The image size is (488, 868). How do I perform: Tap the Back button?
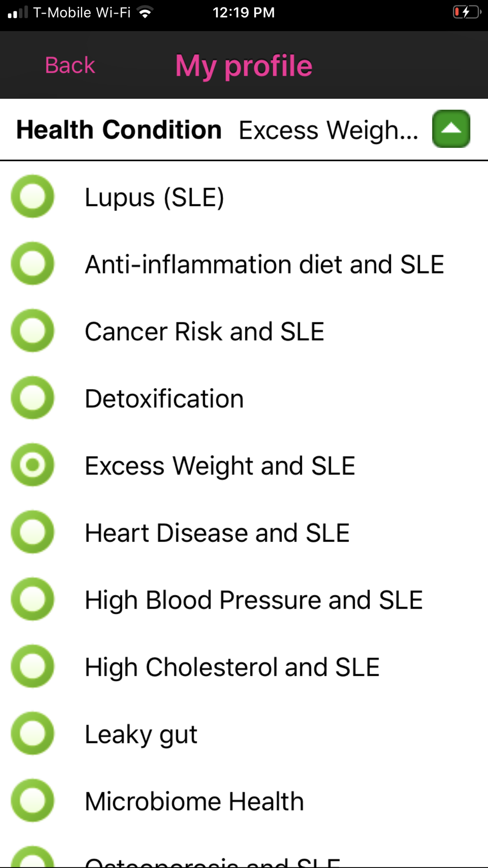[70, 65]
